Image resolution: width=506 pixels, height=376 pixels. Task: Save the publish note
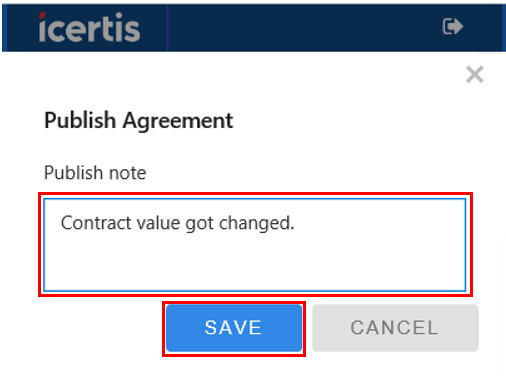pyautogui.click(x=234, y=328)
